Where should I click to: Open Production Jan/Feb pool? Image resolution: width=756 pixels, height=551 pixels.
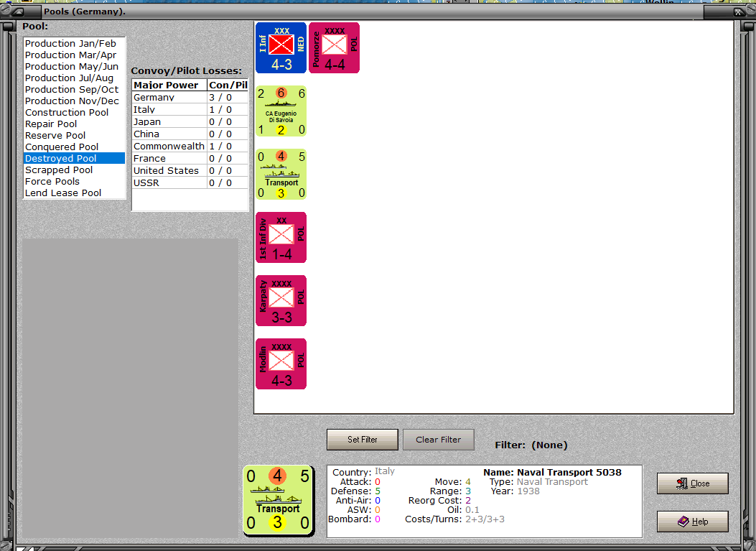click(x=74, y=43)
